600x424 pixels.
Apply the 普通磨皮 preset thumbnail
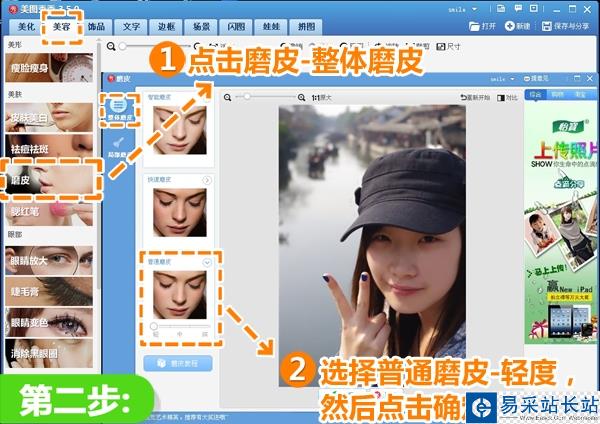click(179, 295)
